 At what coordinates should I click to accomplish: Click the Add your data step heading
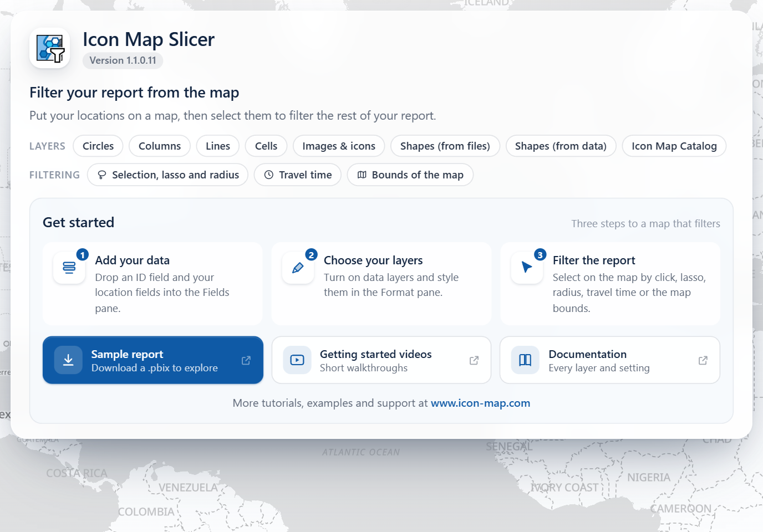[x=132, y=260]
